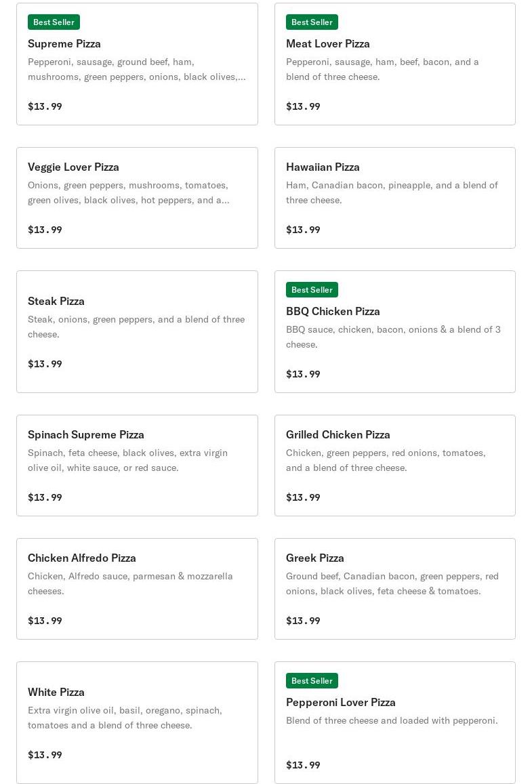Click the Hawaiian Pizza $13.99 price
This screenshot has height=784, width=532.
303,230
